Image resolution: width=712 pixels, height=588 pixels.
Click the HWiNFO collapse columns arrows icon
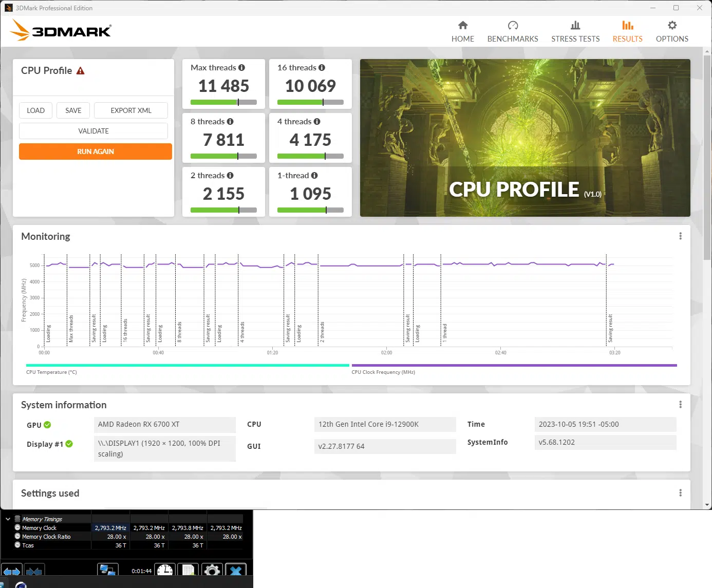tap(34, 571)
